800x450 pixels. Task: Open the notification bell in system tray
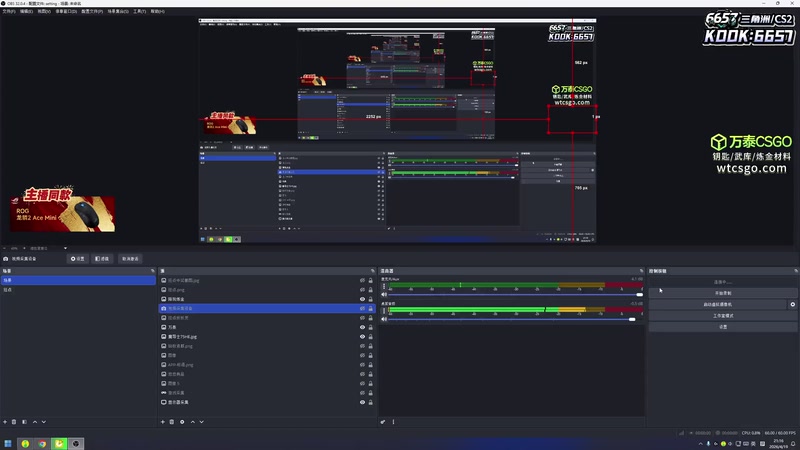[x=793, y=444]
